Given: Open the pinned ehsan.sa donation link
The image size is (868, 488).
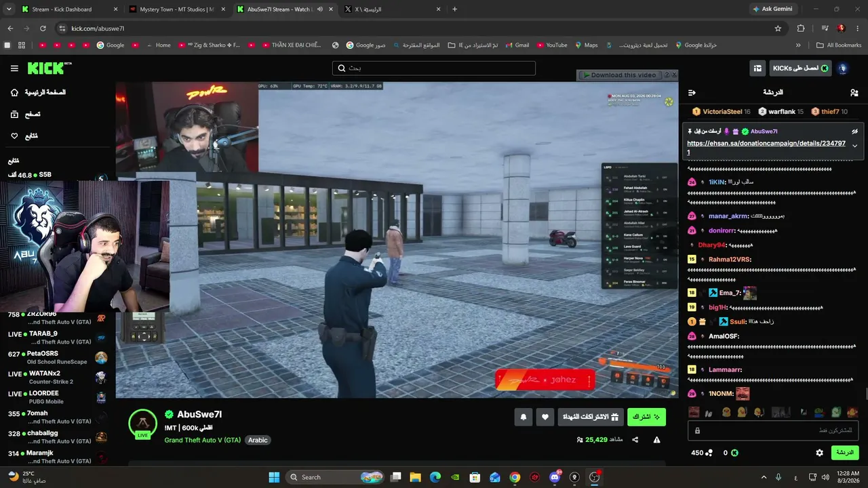Looking at the screenshot, I should point(766,148).
